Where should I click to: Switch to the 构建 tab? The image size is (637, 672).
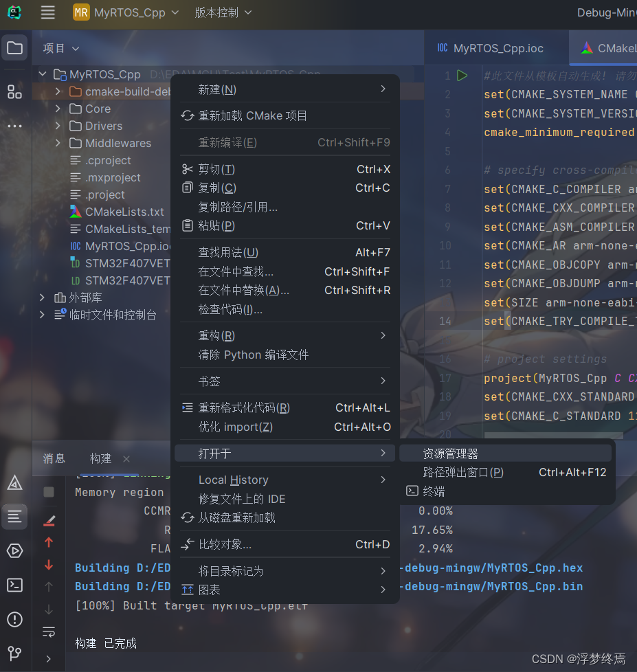pyautogui.click(x=101, y=458)
